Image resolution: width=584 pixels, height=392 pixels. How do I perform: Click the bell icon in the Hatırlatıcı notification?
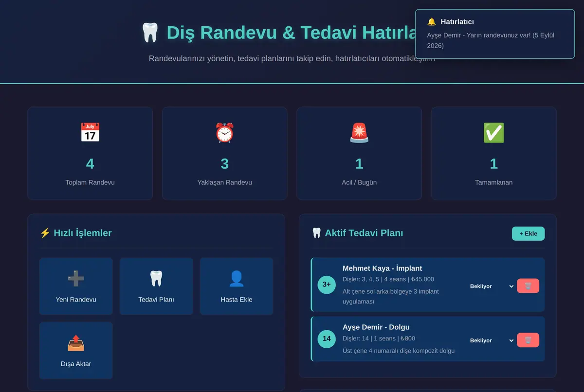pyautogui.click(x=431, y=22)
